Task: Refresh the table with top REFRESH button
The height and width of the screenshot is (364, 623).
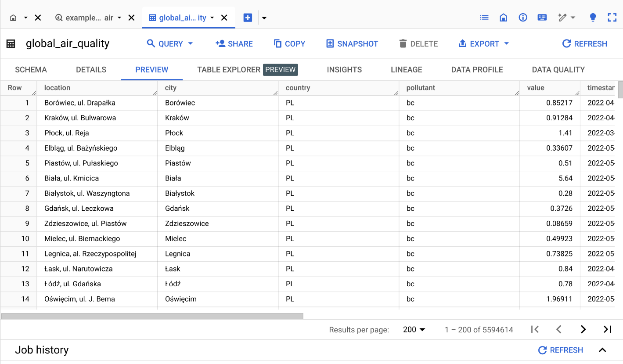Action: point(584,44)
